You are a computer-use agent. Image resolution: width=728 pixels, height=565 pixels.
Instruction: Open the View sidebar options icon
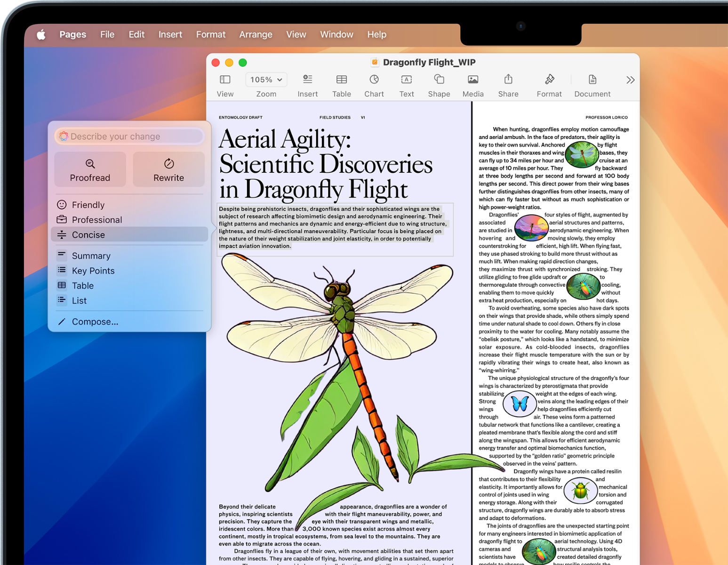225,80
